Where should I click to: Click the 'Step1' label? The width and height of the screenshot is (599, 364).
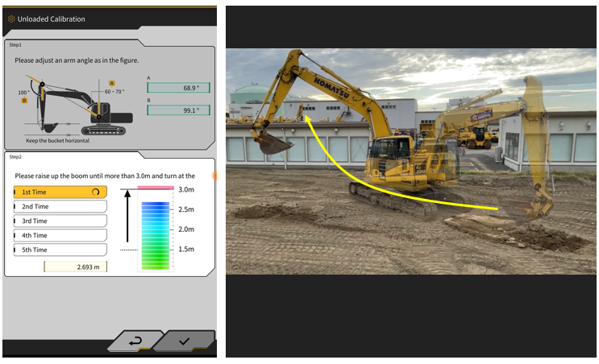click(15, 44)
